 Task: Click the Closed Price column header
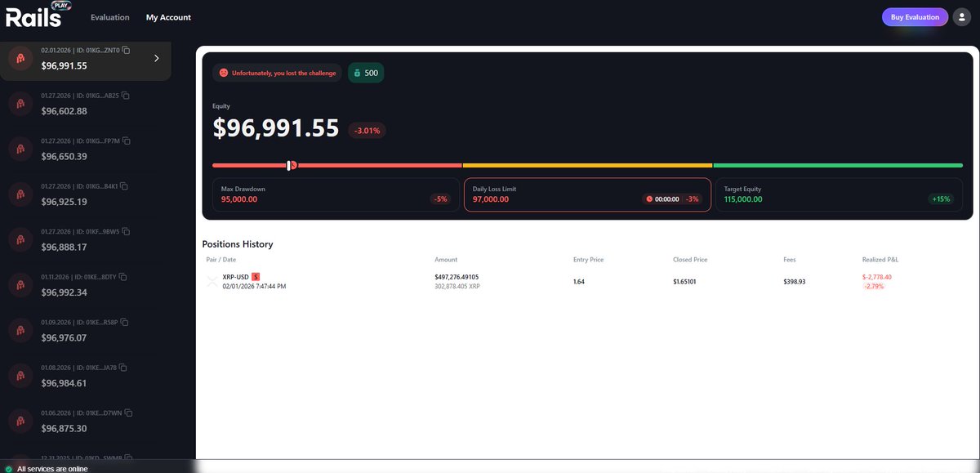point(690,260)
